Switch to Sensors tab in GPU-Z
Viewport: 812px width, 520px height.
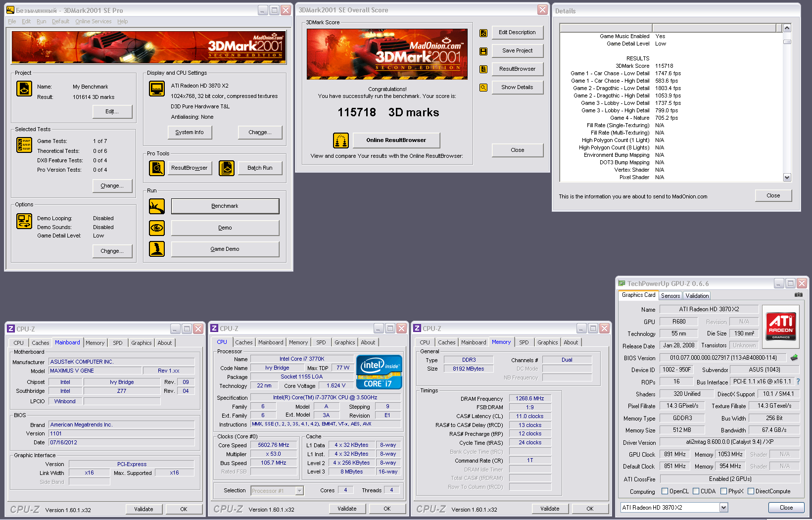(x=670, y=296)
